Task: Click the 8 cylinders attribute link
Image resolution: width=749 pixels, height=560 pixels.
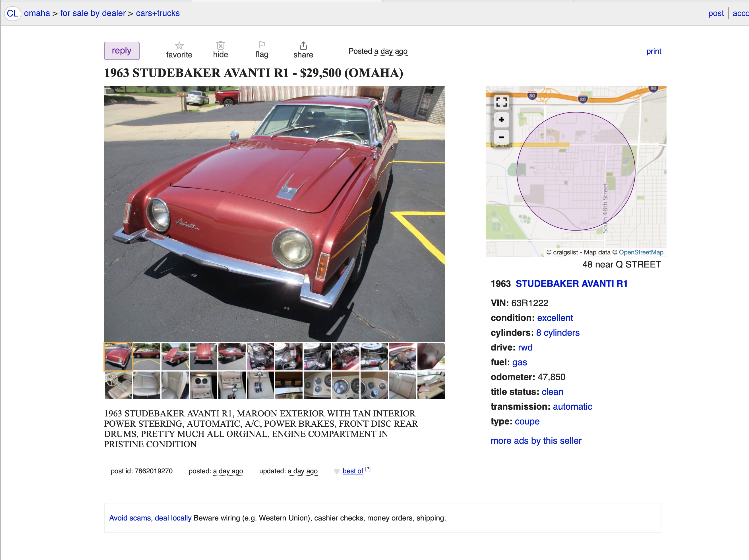Action: [x=558, y=333]
